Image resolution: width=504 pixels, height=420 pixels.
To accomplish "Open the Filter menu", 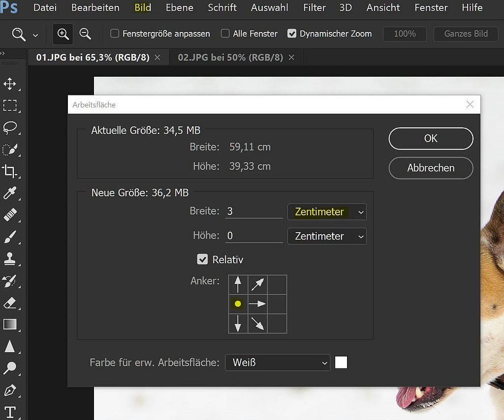I will click(315, 7).
